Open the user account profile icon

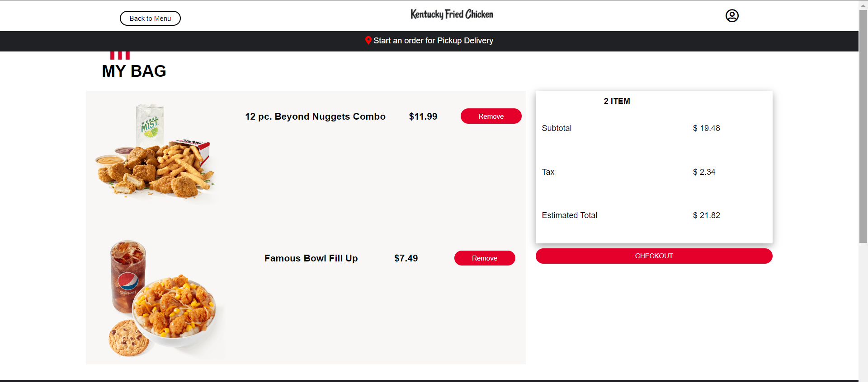[731, 16]
